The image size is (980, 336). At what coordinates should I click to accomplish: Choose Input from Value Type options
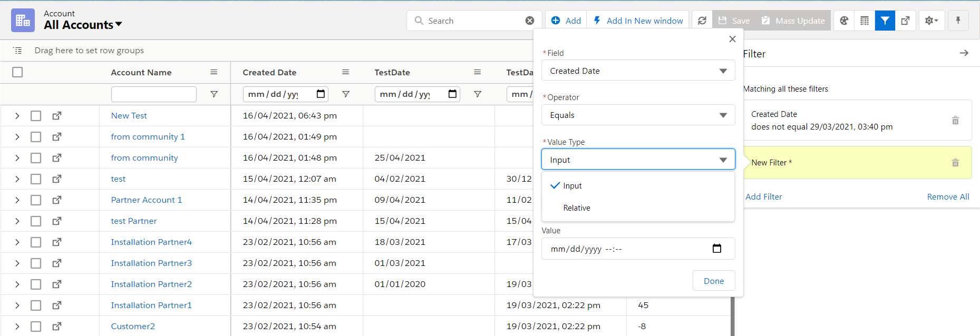pos(572,186)
